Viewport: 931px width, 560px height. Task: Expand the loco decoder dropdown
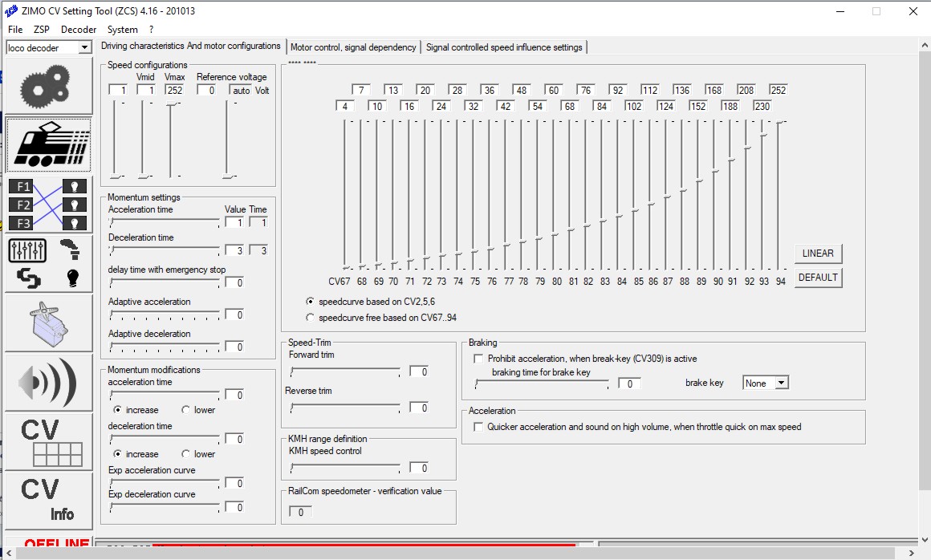point(85,48)
